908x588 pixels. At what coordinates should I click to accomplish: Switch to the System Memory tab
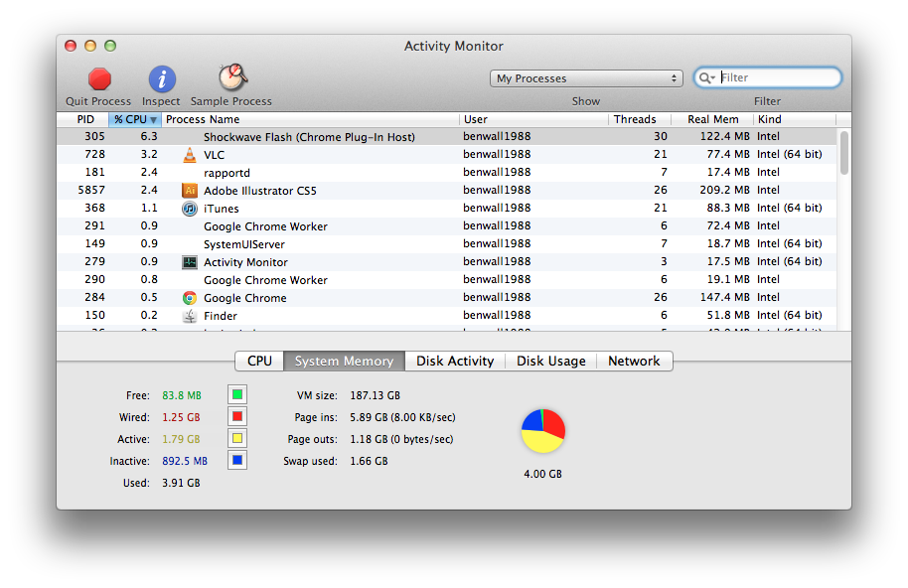(344, 362)
